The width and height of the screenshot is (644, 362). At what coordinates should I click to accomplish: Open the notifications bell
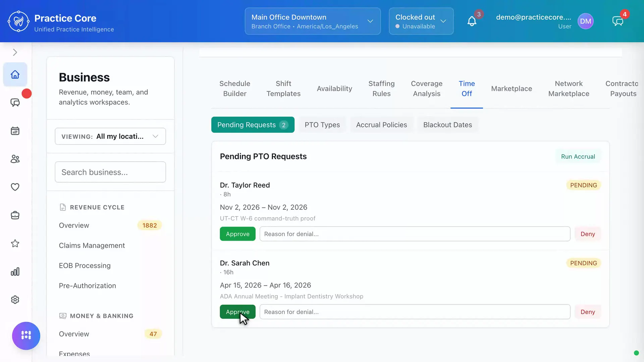point(472,21)
